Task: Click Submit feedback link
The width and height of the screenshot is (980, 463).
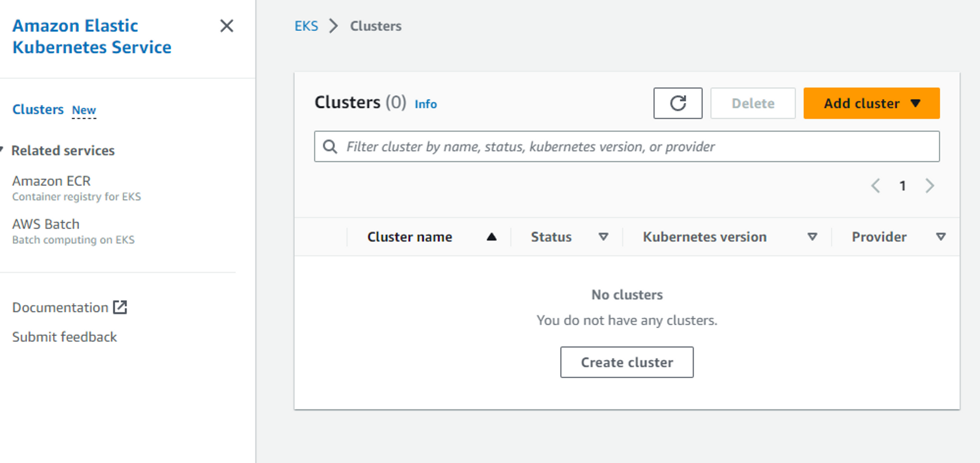Action: coord(65,337)
